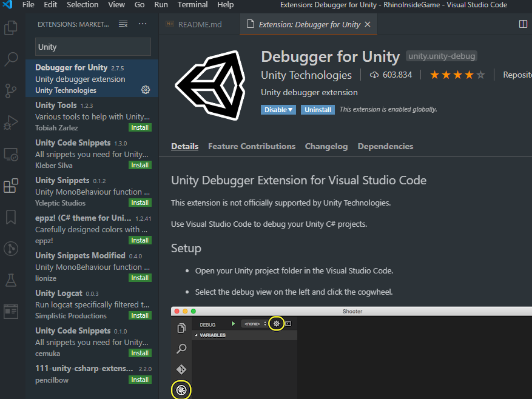
Task: Click the download count cloud icon
Action: click(x=374, y=75)
